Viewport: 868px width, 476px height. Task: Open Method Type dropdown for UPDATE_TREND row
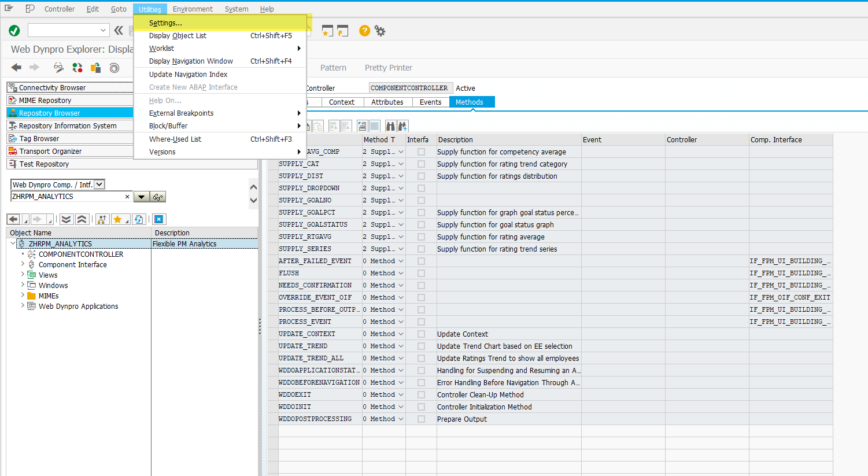pyautogui.click(x=401, y=346)
